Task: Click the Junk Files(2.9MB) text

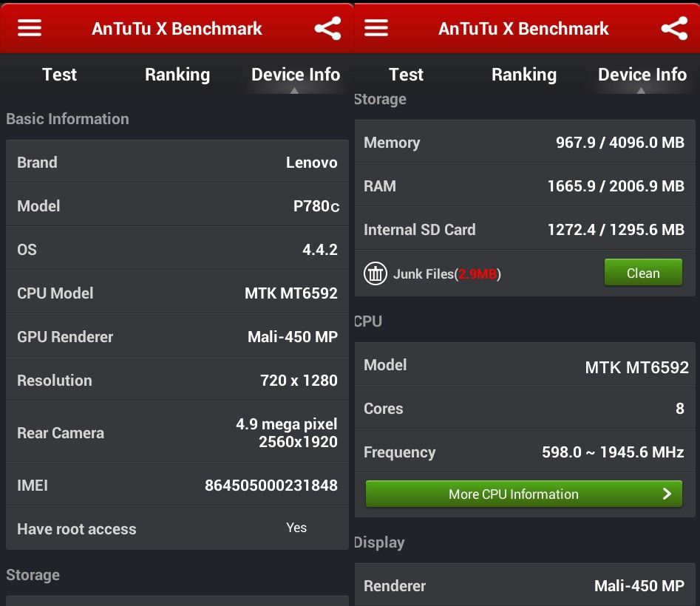Action: tap(447, 273)
